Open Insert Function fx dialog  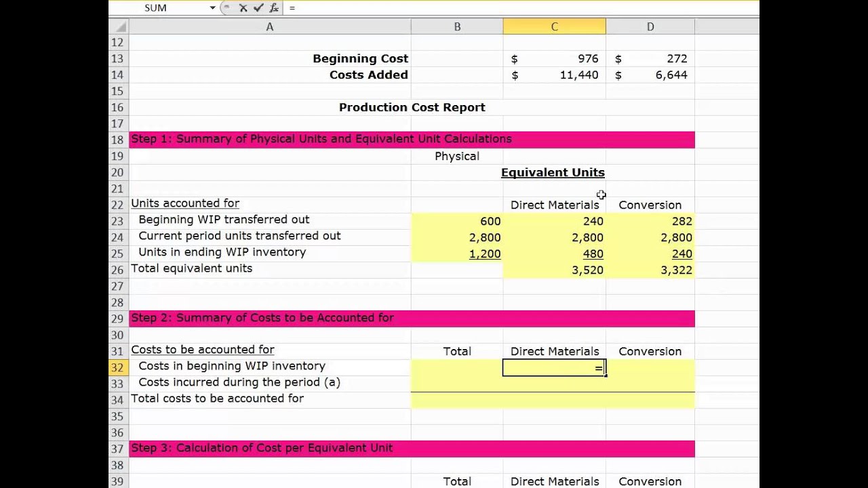pos(273,8)
